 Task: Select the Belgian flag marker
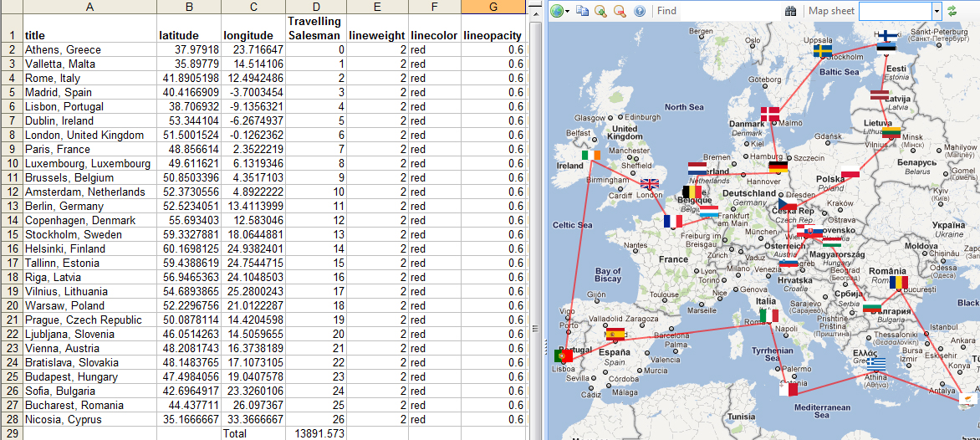[x=692, y=192]
